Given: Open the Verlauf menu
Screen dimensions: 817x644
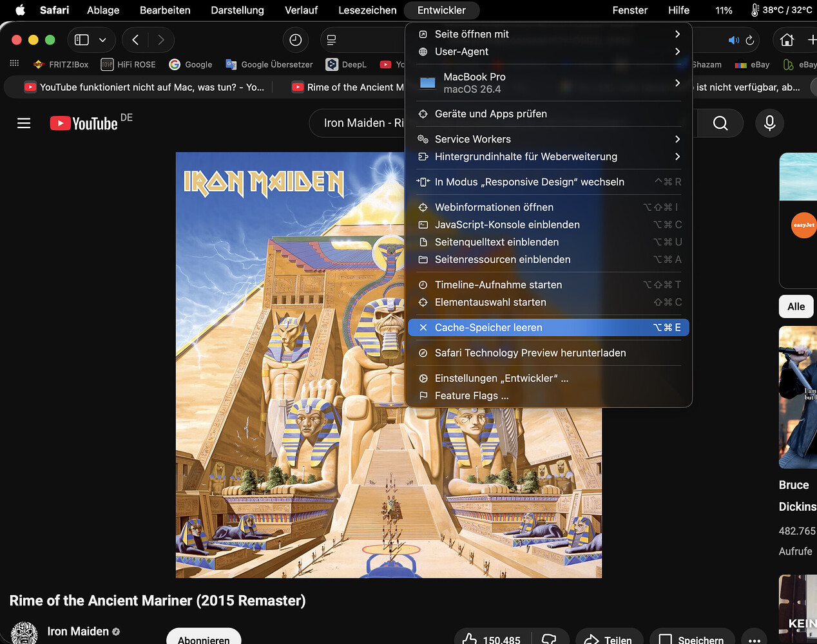Looking at the screenshot, I should coord(301,10).
